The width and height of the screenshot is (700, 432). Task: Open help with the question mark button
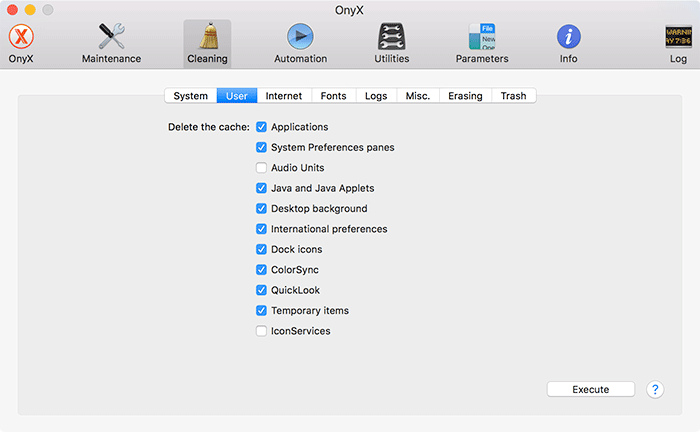point(655,390)
